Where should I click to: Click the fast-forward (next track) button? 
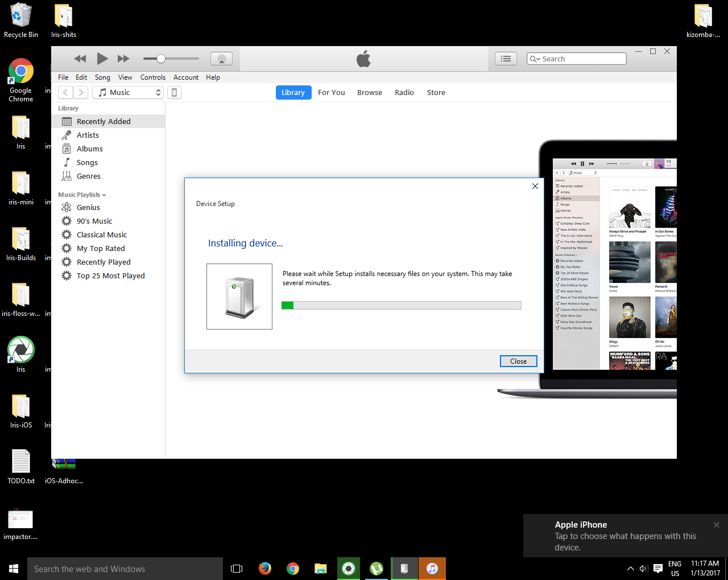click(123, 59)
